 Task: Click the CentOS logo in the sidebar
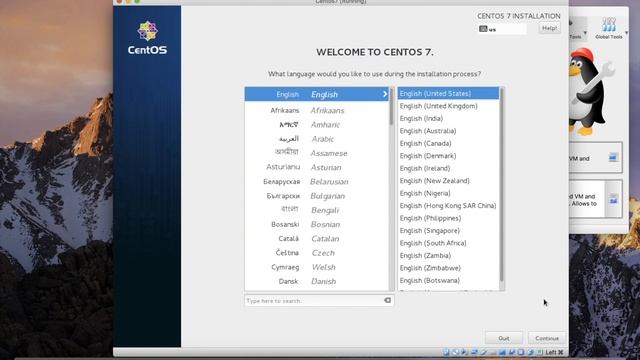pyautogui.click(x=147, y=38)
